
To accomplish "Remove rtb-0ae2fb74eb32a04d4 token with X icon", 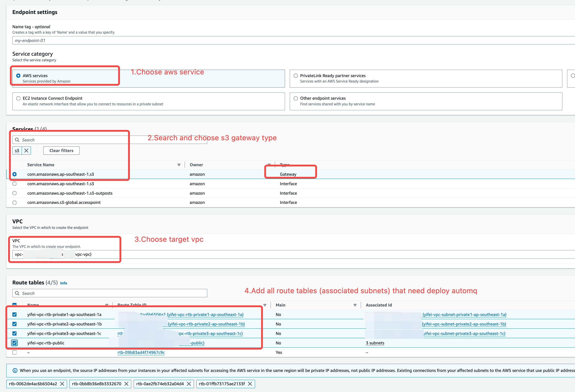I will coord(189,384).
